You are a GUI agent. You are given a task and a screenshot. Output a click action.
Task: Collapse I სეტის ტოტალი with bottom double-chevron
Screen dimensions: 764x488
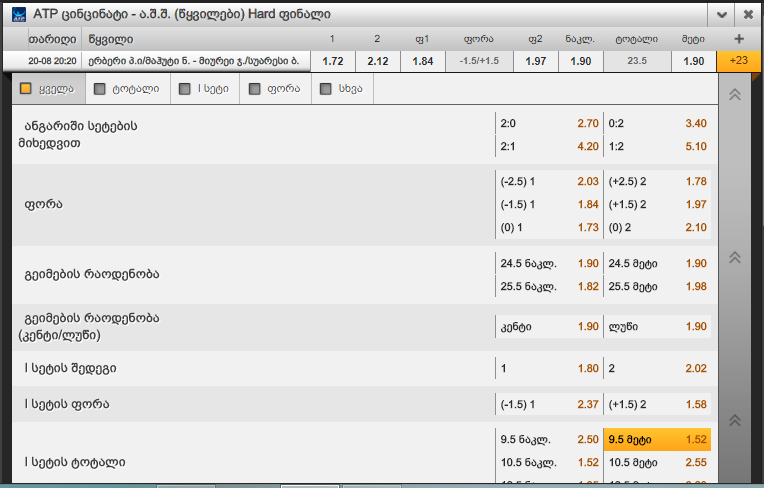[735, 420]
